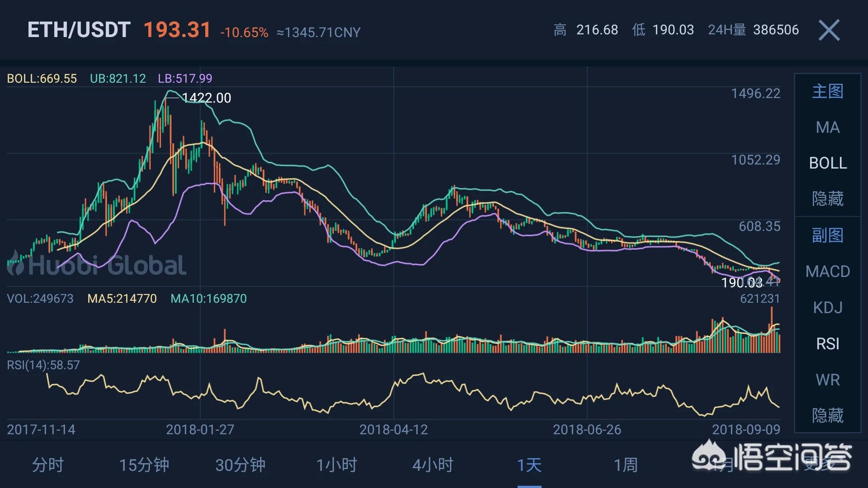The image size is (868, 488).
Task: Click the 1422.00 peak price marker
Action: pos(206,98)
